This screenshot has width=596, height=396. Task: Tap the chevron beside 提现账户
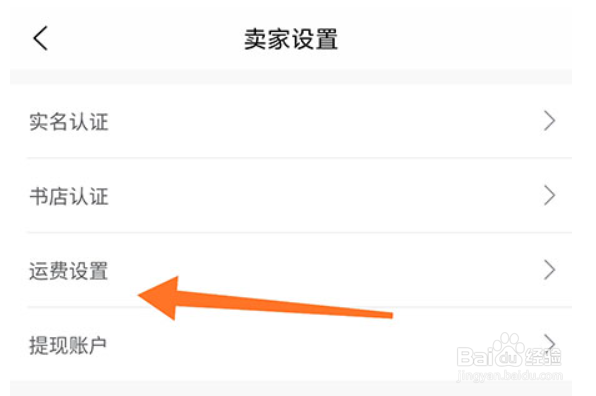[549, 342]
